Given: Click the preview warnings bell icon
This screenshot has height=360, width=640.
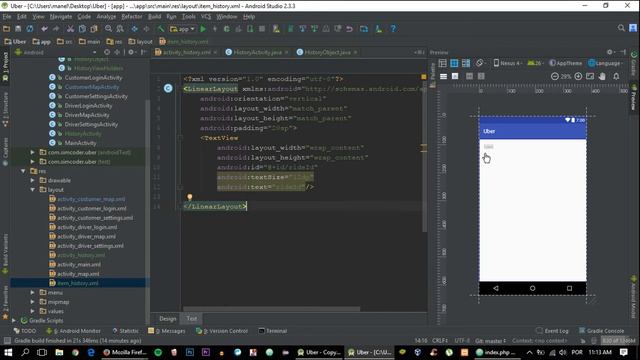Looking at the screenshot, I should pyautogui.click(x=616, y=76).
